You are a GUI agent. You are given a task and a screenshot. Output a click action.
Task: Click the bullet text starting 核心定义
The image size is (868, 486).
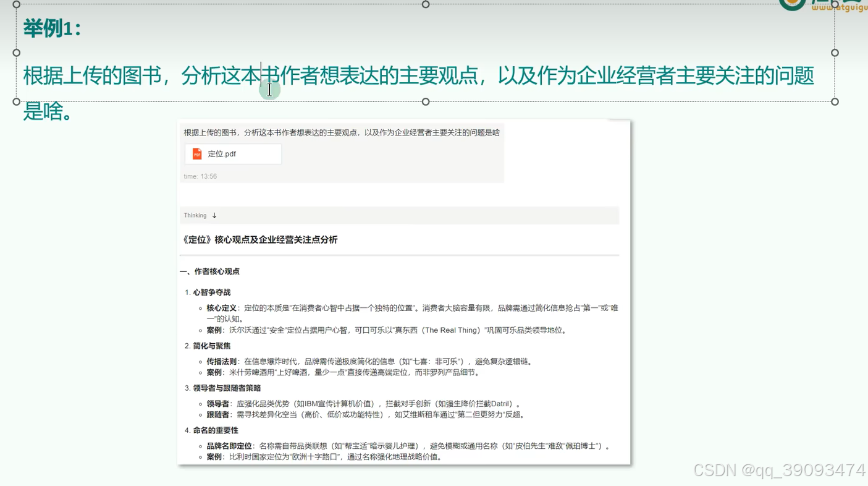(x=413, y=313)
